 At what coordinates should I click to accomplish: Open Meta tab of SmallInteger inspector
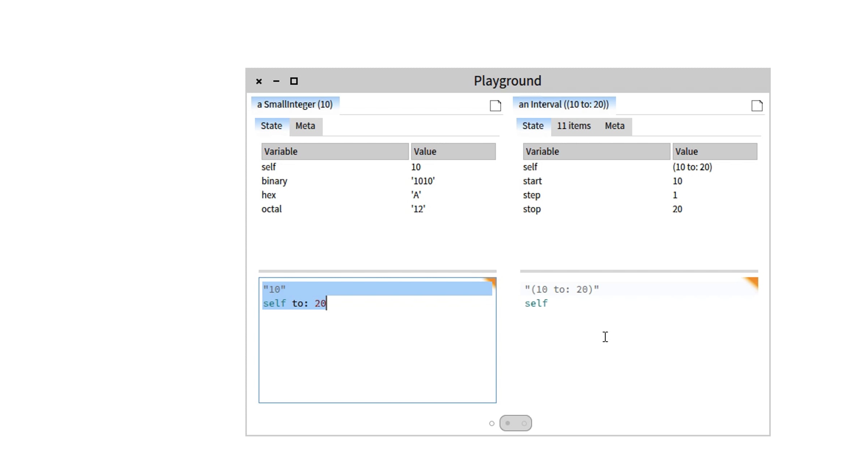[305, 126]
